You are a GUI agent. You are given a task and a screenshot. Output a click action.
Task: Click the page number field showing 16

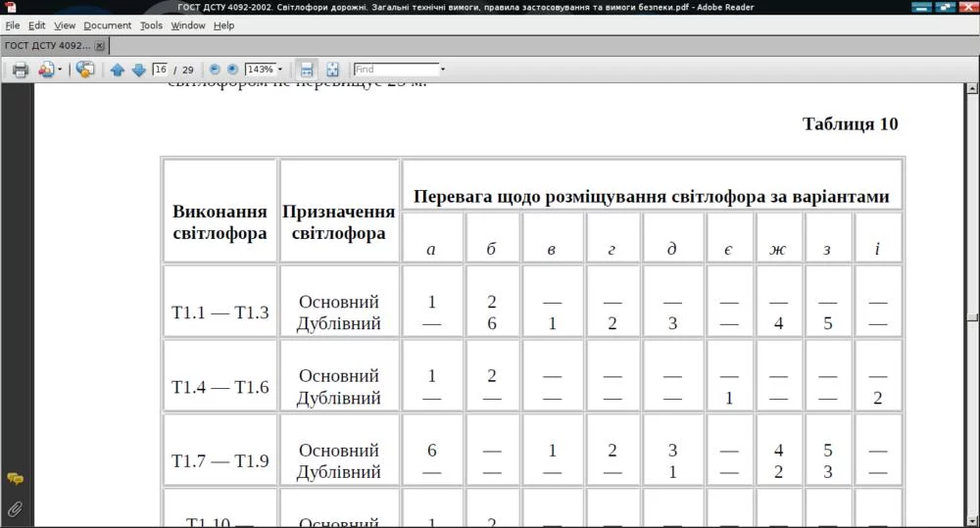[161, 70]
